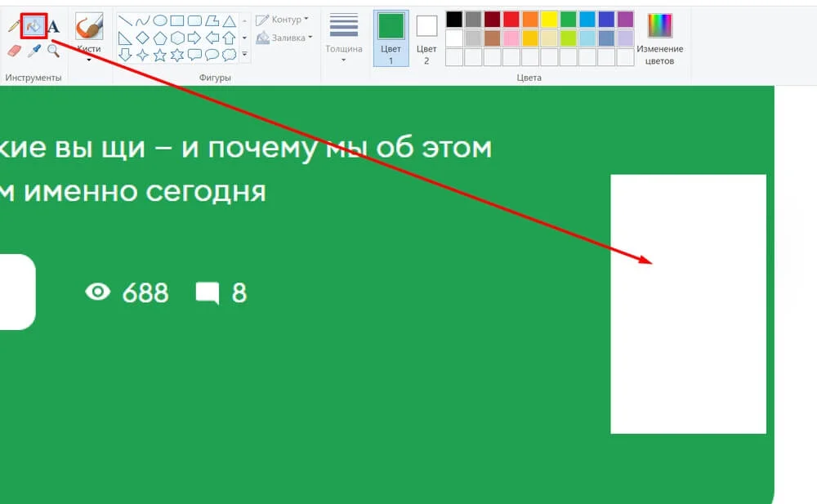This screenshot has height=504, width=817.
Task: Select the Five-point star shape
Action: (x=160, y=55)
